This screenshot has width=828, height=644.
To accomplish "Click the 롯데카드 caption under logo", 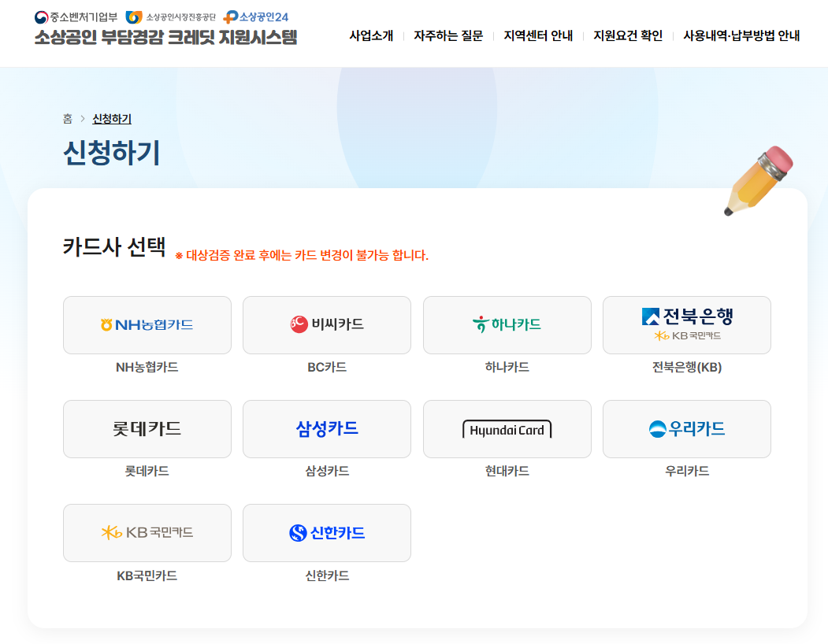I will tap(147, 471).
